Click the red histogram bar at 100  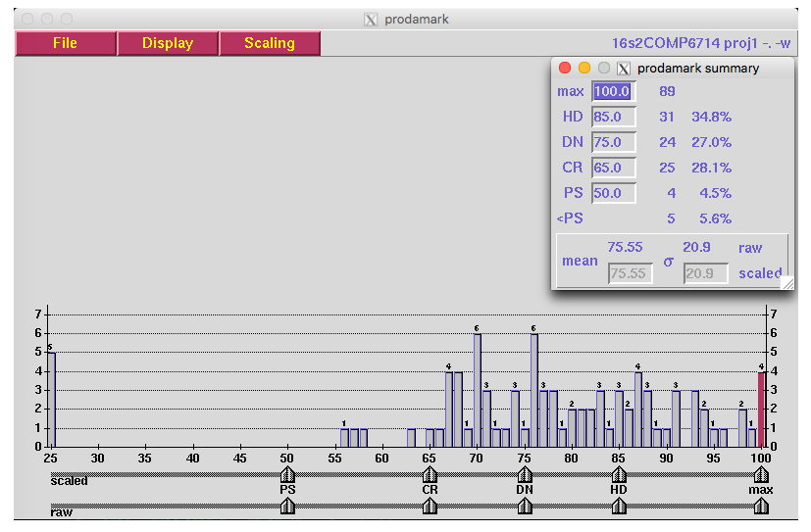click(761, 409)
